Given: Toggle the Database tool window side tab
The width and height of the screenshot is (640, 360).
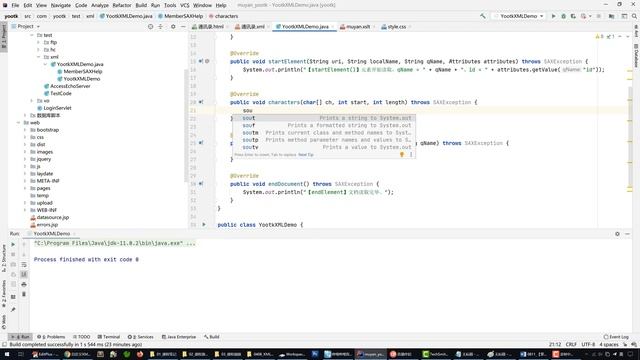Looking at the screenshot, I should (x=636, y=55).
